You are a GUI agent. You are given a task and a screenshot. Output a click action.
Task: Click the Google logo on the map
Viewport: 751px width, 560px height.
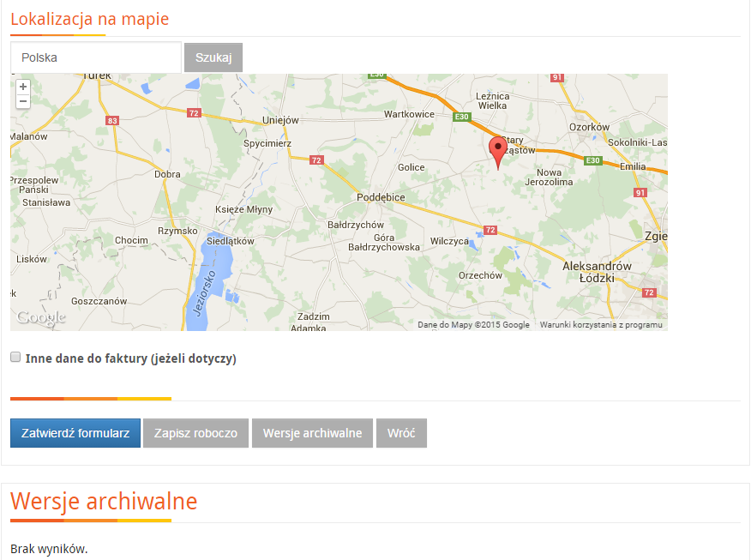(x=41, y=317)
